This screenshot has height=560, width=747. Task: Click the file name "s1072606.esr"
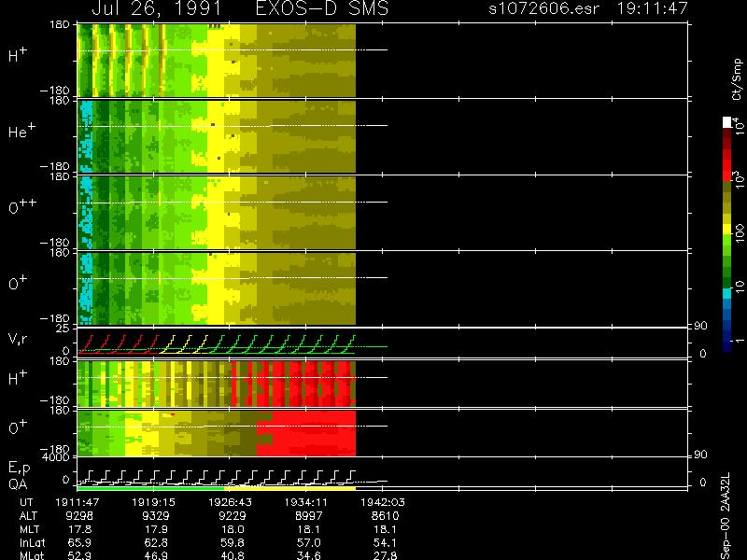click(x=543, y=8)
